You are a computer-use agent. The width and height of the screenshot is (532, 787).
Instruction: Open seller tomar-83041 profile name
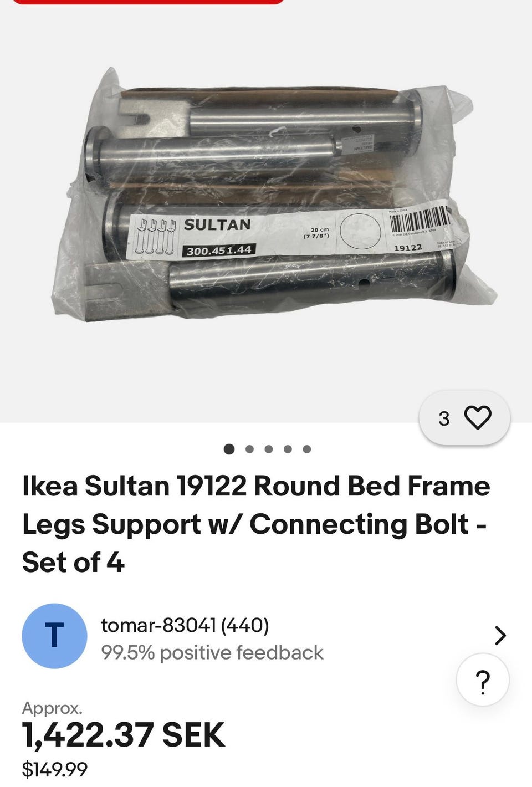(x=159, y=625)
